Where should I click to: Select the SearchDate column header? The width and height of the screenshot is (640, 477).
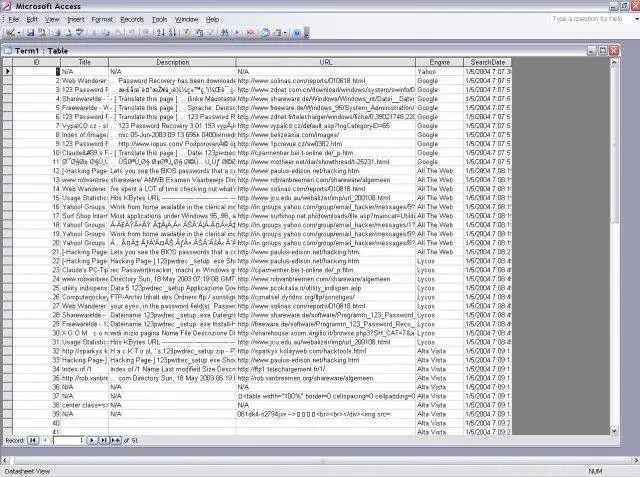point(487,62)
